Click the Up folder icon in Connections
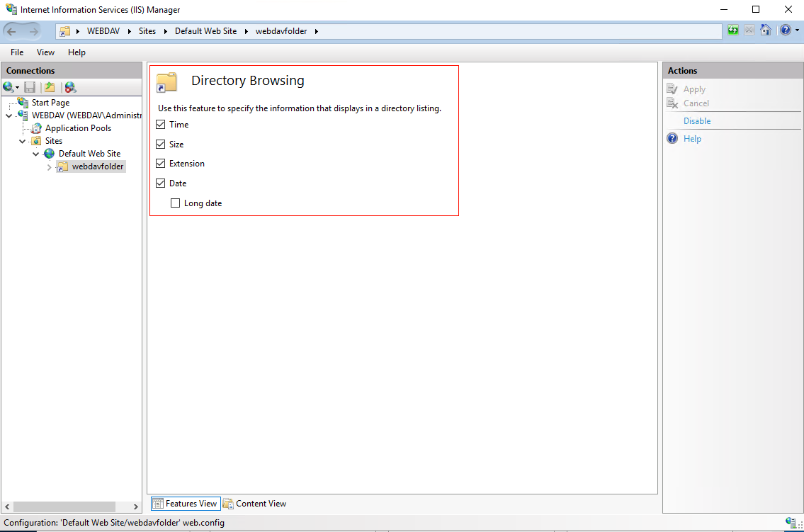The image size is (804, 532). click(x=50, y=87)
